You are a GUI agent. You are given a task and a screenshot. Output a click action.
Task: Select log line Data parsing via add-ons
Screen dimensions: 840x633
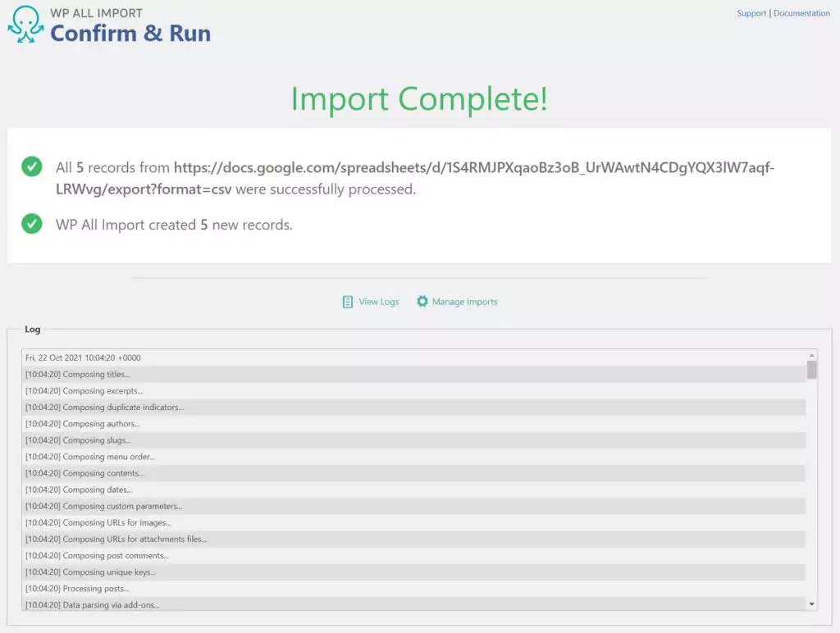tap(413, 604)
